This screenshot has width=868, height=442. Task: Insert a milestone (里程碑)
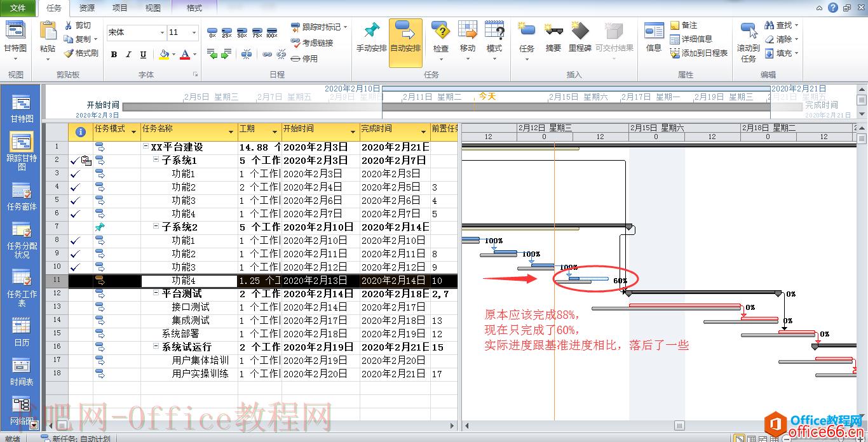click(x=580, y=37)
